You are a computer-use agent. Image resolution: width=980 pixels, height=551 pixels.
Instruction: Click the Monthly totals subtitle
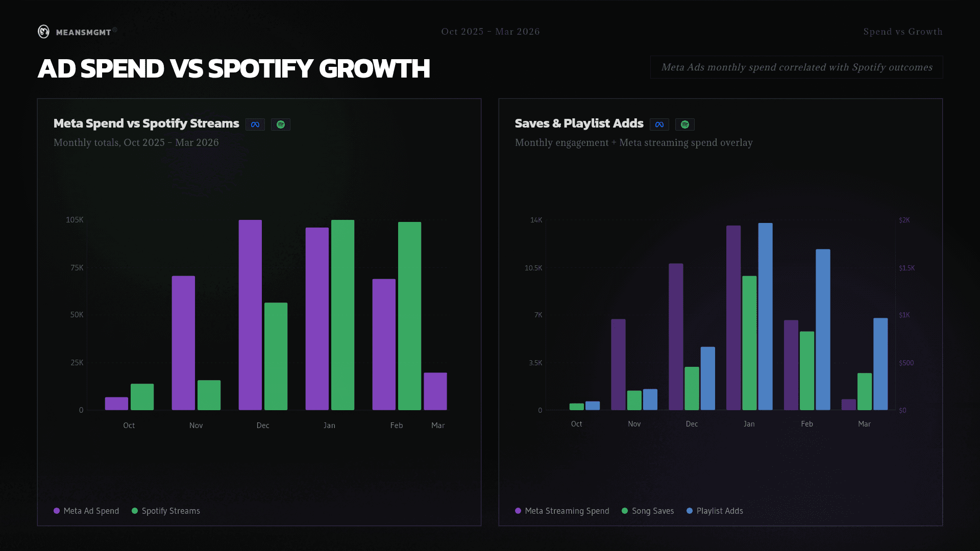pyautogui.click(x=136, y=143)
